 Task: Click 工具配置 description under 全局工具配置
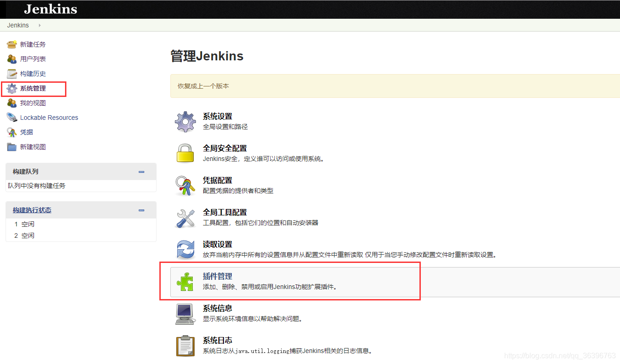click(261, 223)
